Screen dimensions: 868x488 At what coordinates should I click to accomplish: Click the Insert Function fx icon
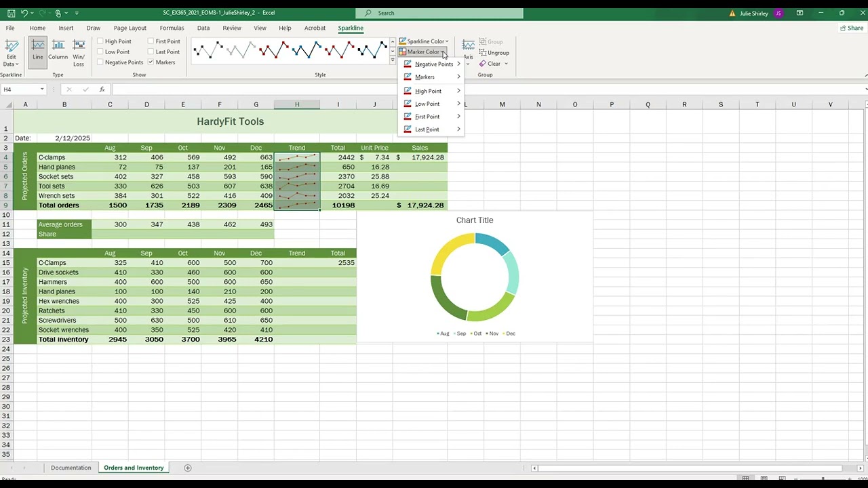[x=102, y=89]
